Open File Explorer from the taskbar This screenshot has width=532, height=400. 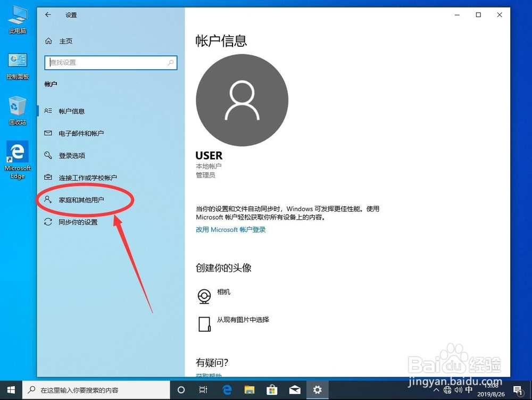[250, 390]
